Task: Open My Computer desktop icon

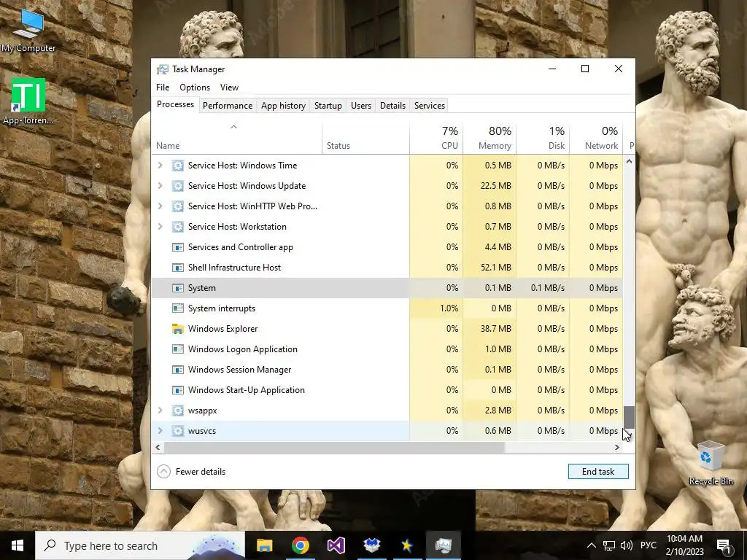Action: [x=28, y=31]
